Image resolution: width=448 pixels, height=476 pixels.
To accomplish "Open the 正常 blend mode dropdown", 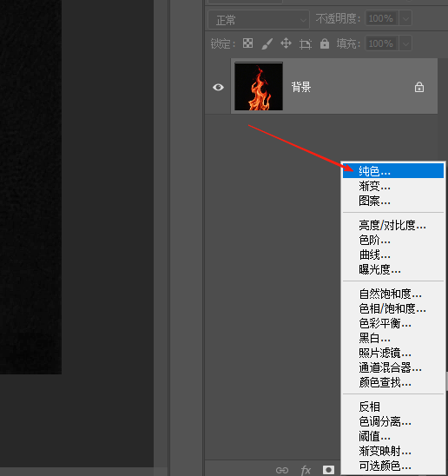I will point(259,20).
